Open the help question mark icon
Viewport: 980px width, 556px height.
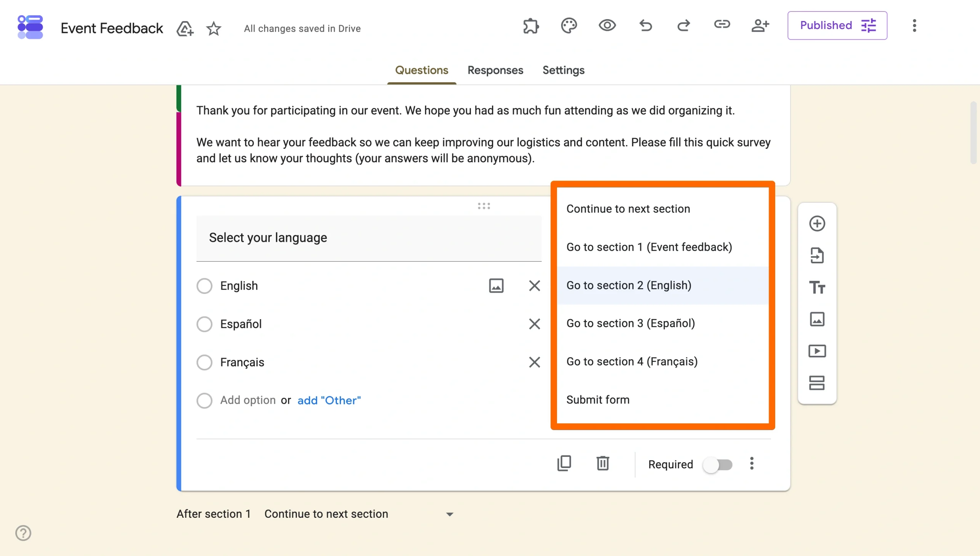coord(23,533)
